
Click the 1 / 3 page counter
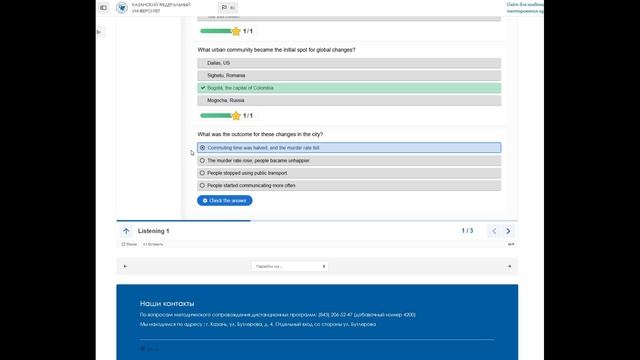(467, 231)
